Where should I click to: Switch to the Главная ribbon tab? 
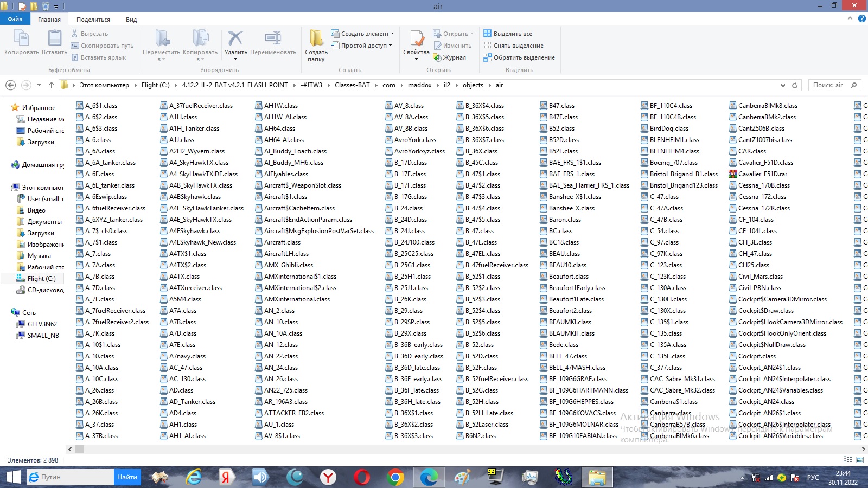pyautogui.click(x=49, y=20)
